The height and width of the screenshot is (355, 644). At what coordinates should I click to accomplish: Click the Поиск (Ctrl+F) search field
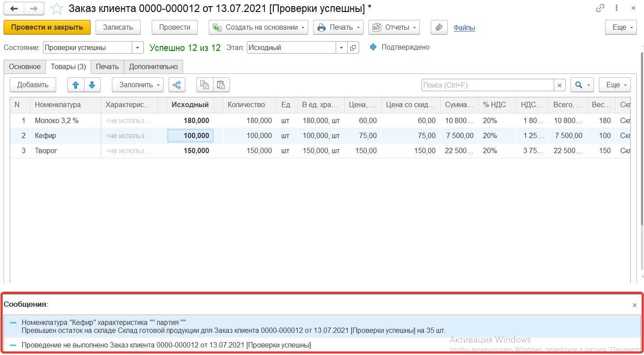[x=487, y=85]
